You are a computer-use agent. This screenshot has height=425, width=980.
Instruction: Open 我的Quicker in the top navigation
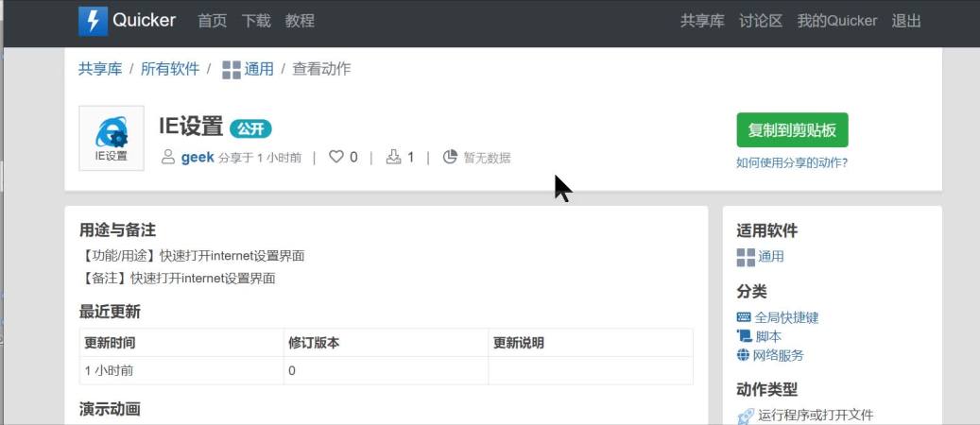pos(837,21)
